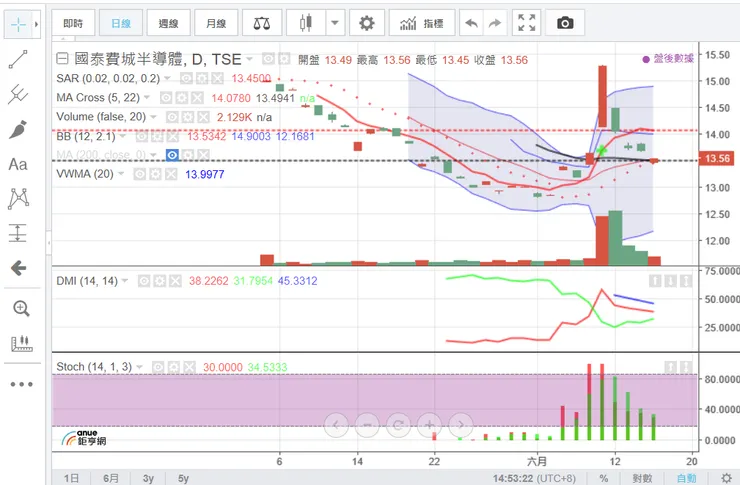This screenshot has height=485, width=740.
Task: Open settings for the Volume indicator
Action: tap(188, 117)
